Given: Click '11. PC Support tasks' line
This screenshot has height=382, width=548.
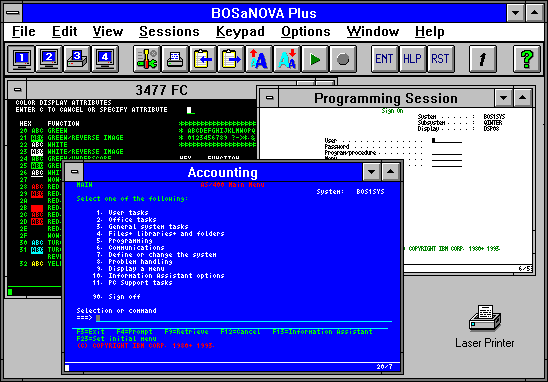Looking at the screenshot, I should pos(132,282).
